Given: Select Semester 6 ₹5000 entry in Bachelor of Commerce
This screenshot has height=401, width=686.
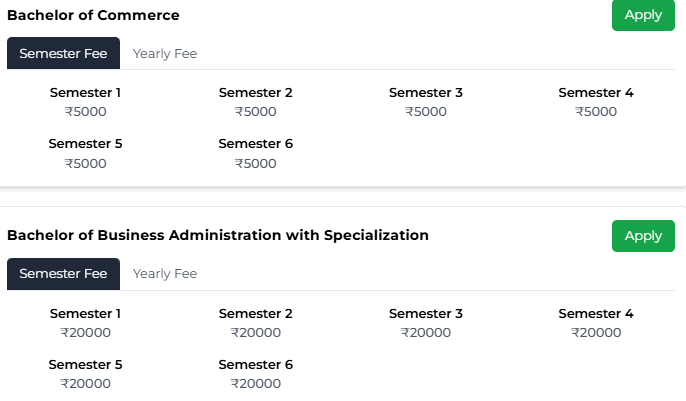Looking at the screenshot, I should coord(256,153).
